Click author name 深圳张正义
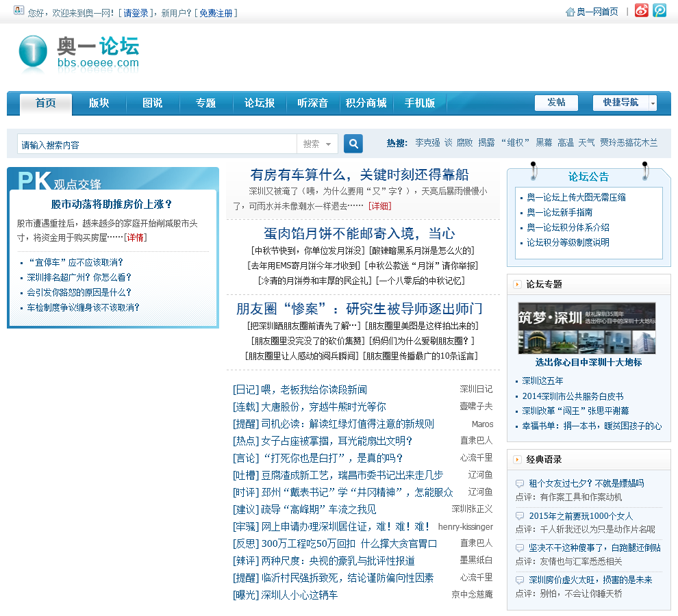This screenshot has width=678, height=616. coord(472,509)
